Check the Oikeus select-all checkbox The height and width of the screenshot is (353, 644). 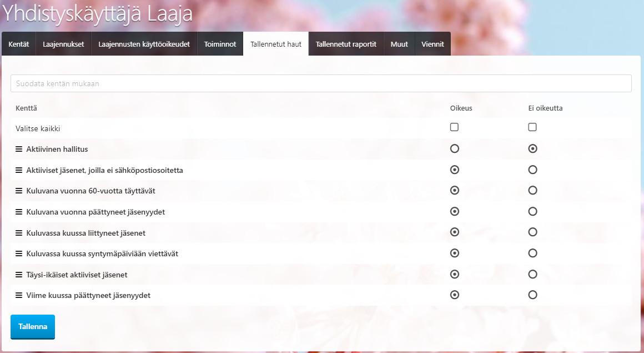tap(454, 127)
